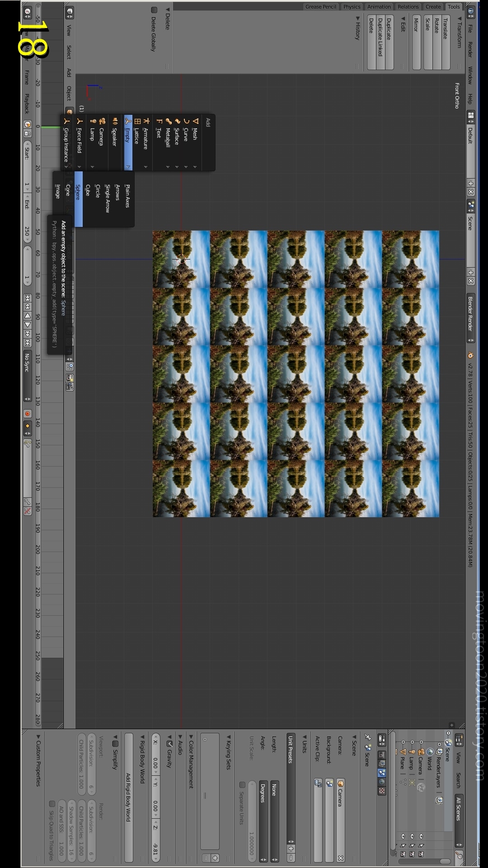488x868 pixels.
Task: Click the Lattice icon in Add menu
Action: point(137,121)
